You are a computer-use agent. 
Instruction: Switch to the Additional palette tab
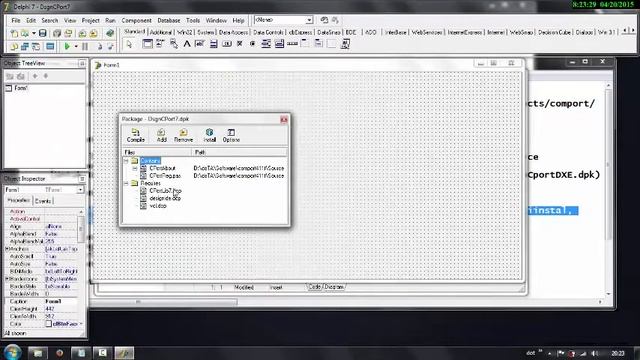(x=160, y=32)
